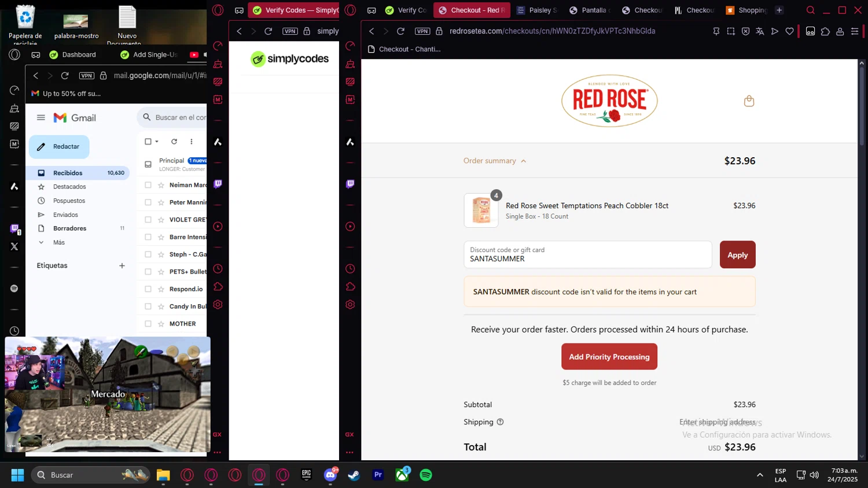Switch to the Pantalla tab

[x=590, y=10]
